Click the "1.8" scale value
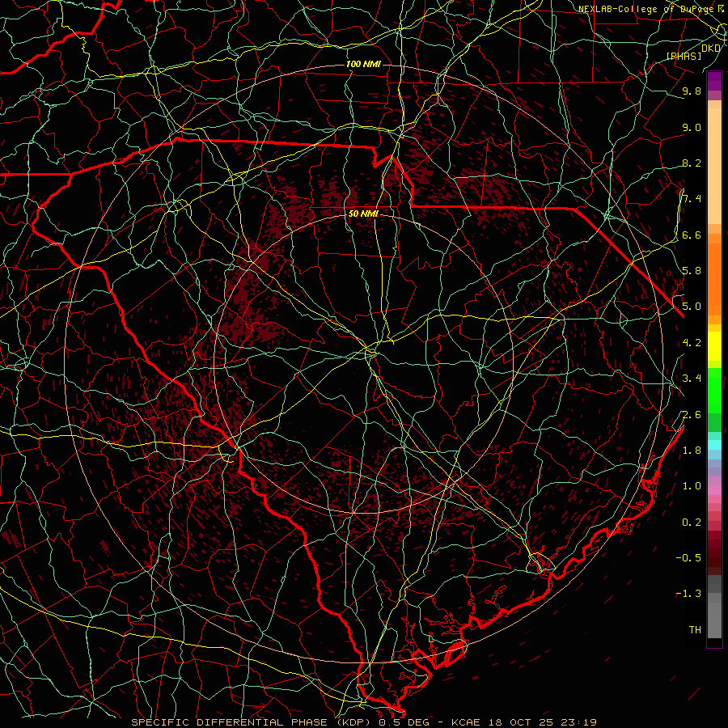 point(692,450)
